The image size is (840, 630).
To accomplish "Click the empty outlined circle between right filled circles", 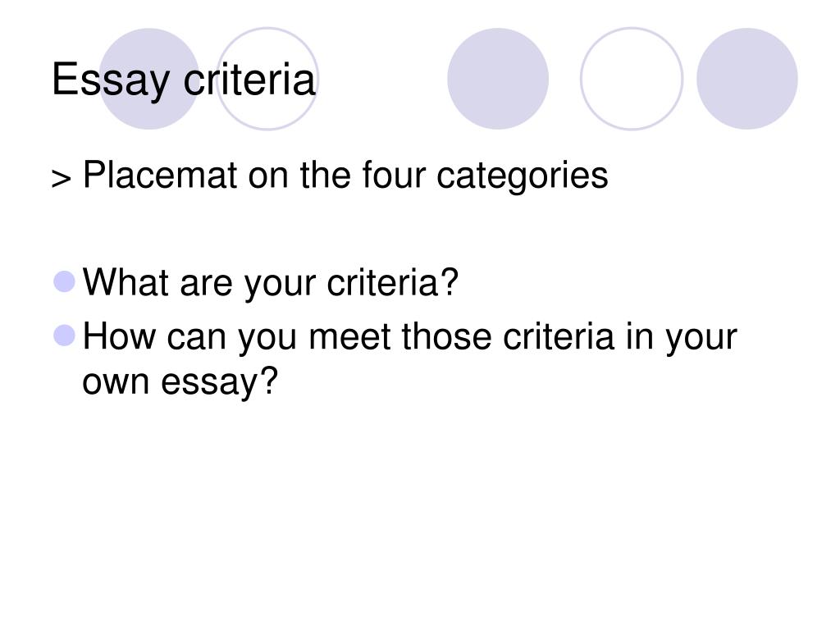I will pos(632,79).
